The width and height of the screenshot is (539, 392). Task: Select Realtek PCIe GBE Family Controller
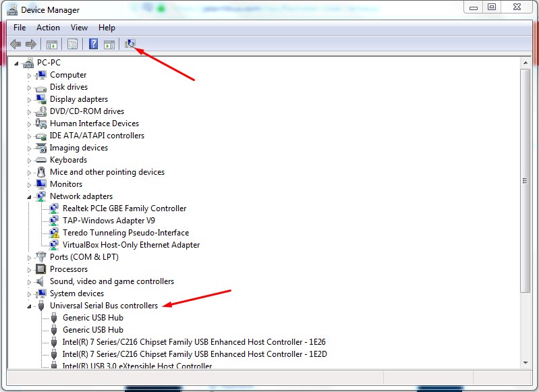pos(124,208)
